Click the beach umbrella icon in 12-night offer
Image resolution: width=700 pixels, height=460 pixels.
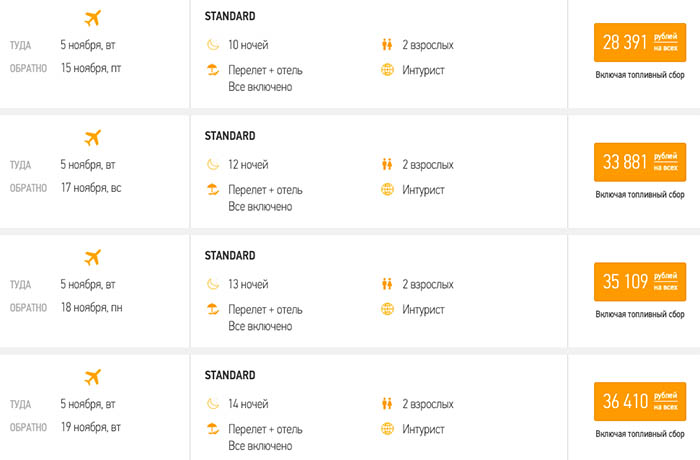click(213, 189)
